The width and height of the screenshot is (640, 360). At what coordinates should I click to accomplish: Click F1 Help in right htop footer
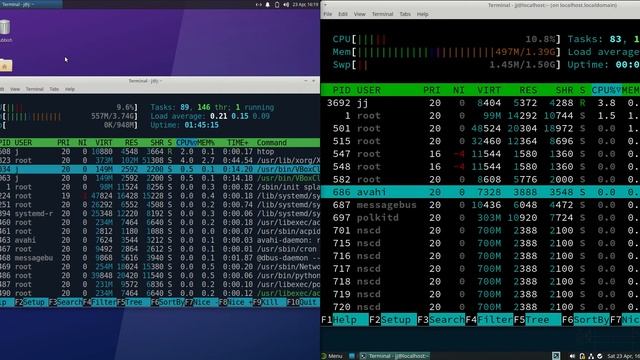[x=344, y=320]
